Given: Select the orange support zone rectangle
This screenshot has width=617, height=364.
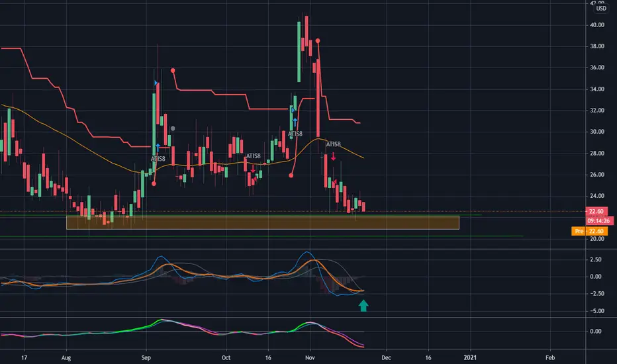Looking at the screenshot, I should [263, 222].
